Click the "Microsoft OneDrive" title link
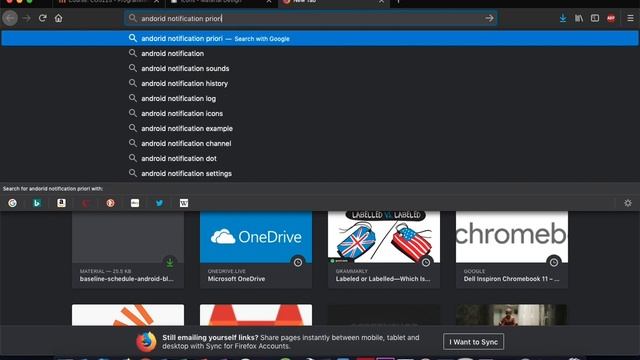 tap(236, 279)
